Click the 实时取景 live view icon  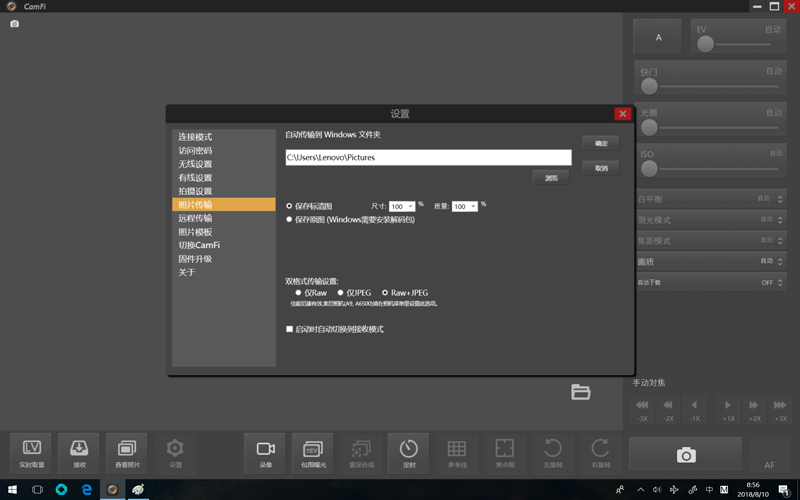31,452
